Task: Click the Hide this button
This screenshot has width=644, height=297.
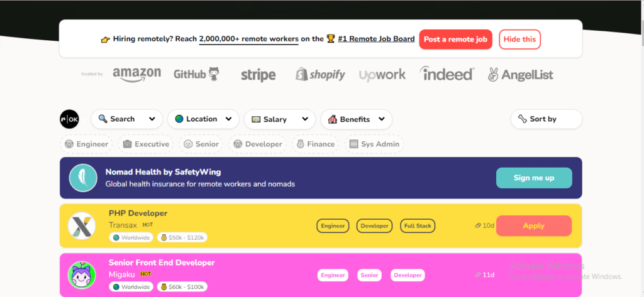Action: click(519, 40)
